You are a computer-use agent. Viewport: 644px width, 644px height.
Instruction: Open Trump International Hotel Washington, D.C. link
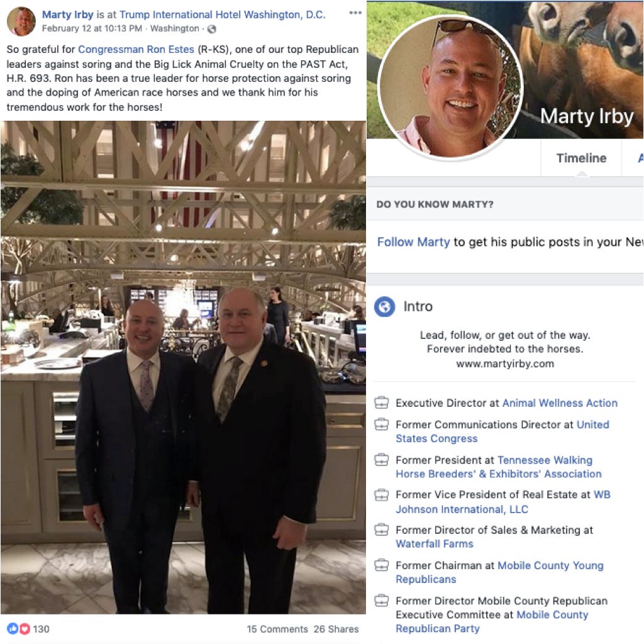point(222,15)
